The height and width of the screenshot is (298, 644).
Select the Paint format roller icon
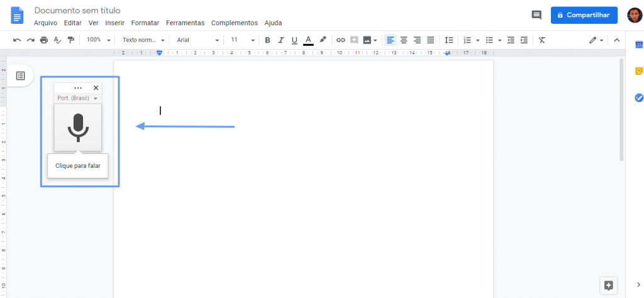pyautogui.click(x=71, y=40)
